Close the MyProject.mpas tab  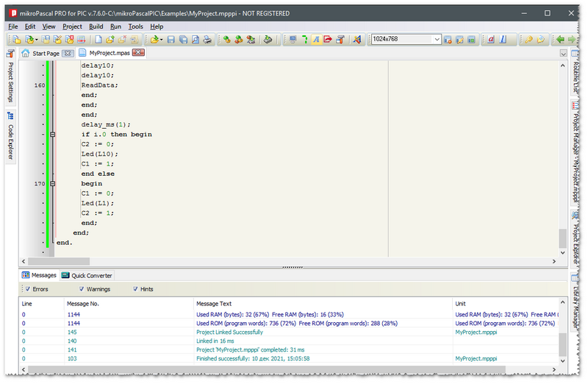(138, 53)
